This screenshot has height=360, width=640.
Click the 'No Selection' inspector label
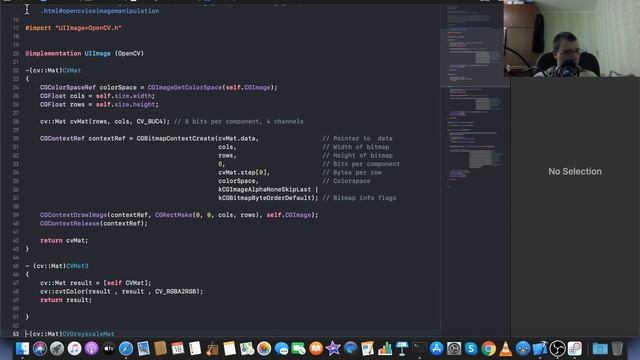point(575,171)
